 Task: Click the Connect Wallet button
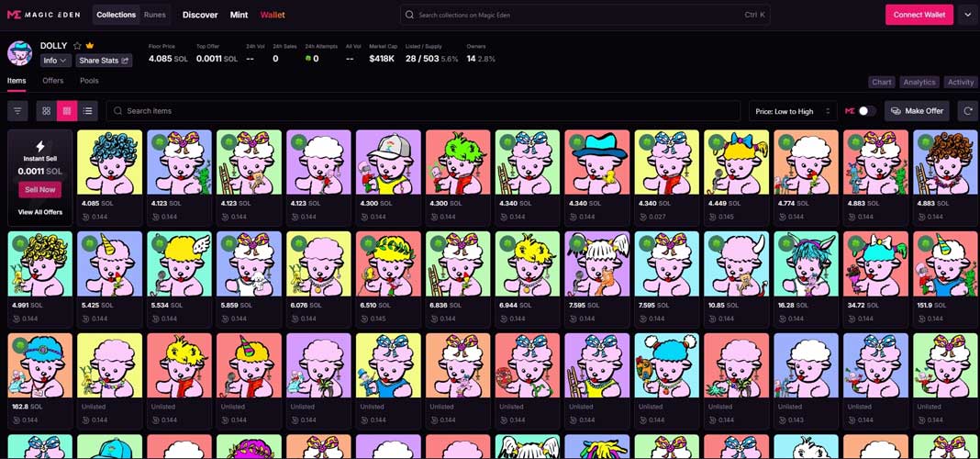(919, 15)
